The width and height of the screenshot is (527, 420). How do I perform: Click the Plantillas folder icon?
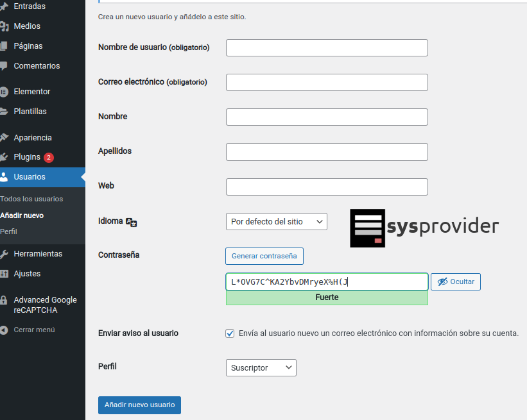[x=3, y=112]
